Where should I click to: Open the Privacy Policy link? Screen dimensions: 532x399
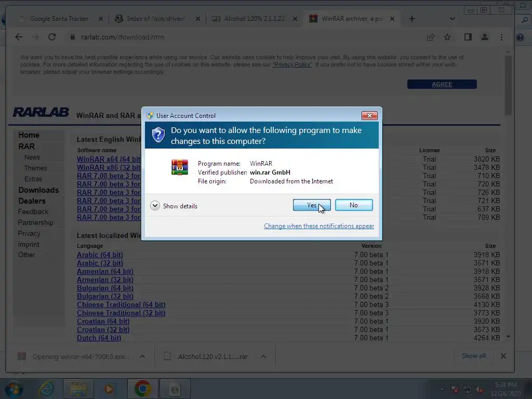pos(292,64)
